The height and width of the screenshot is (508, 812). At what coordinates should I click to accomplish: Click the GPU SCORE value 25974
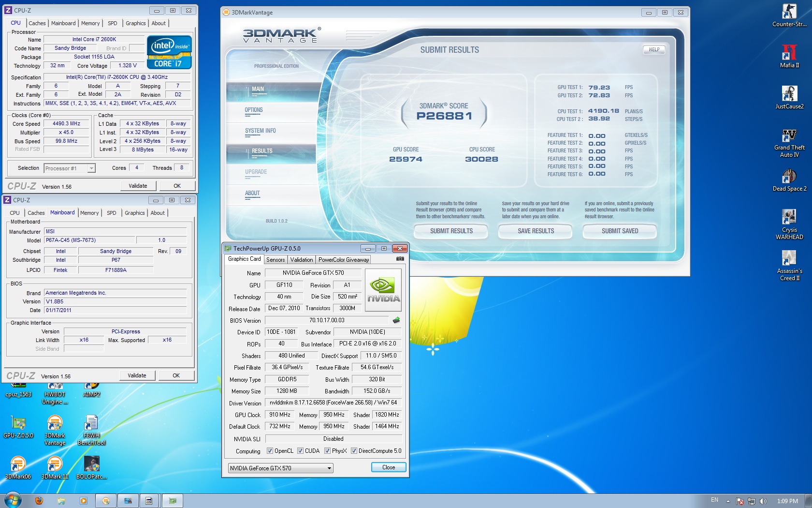tap(406, 159)
